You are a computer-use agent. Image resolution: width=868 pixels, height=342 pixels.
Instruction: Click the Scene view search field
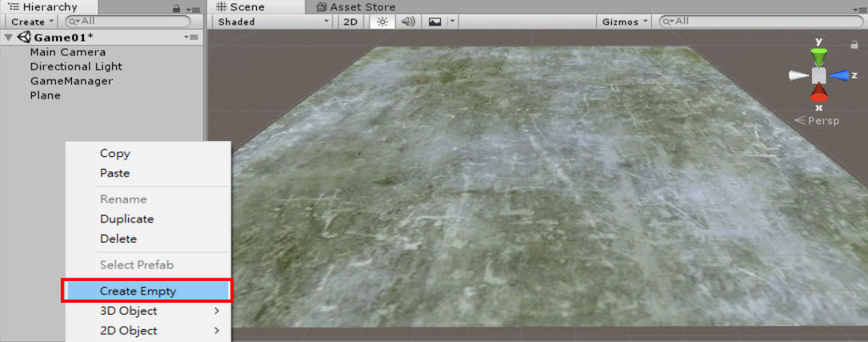760,21
